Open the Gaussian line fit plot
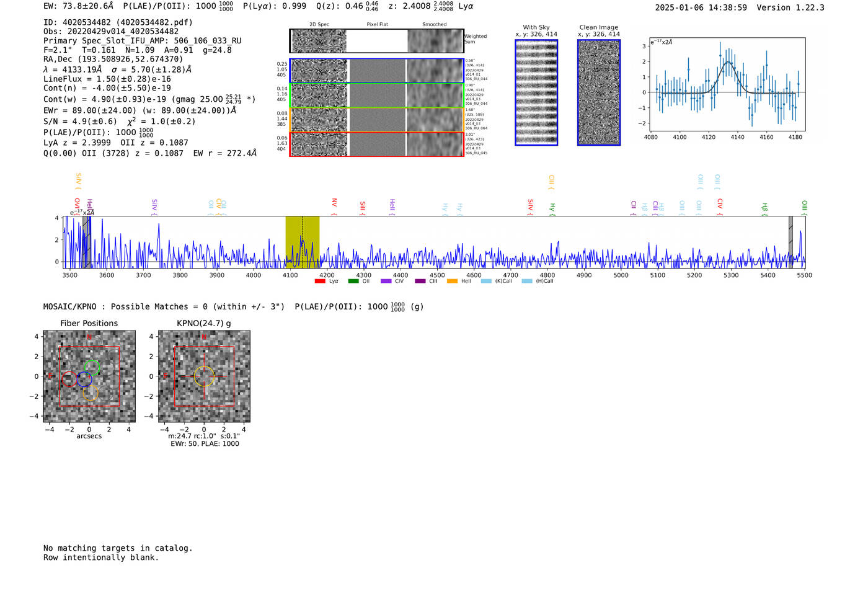 click(x=727, y=85)
